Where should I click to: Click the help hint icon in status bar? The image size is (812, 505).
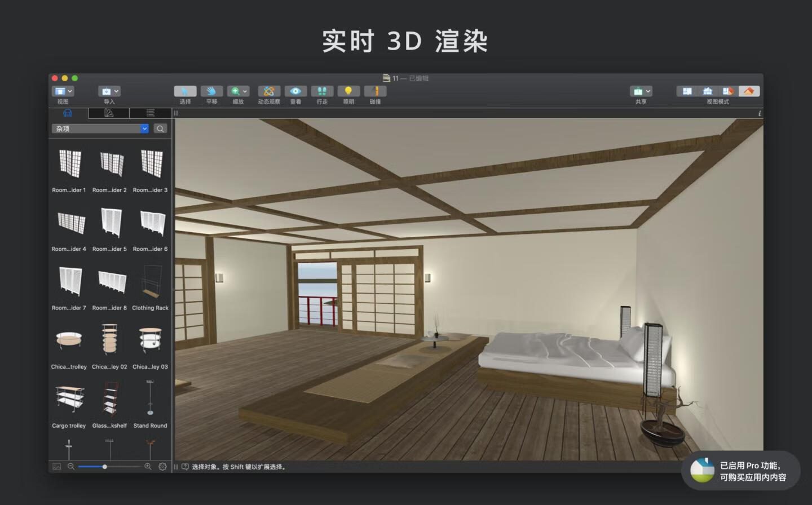[185, 467]
